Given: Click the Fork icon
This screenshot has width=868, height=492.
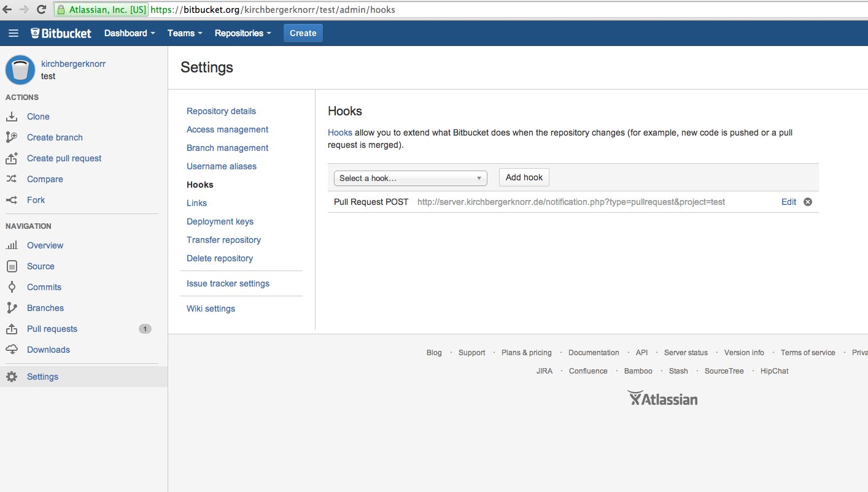Looking at the screenshot, I should tap(12, 200).
